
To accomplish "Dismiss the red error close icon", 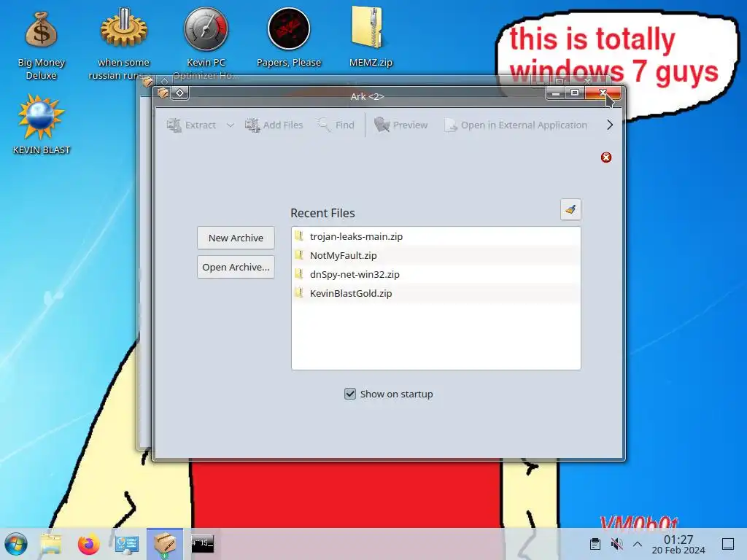I will tap(606, 157).
